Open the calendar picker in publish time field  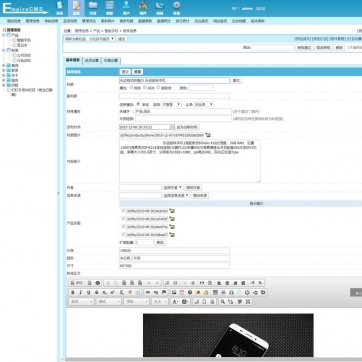pyautogui.click(x=172, y=127)
